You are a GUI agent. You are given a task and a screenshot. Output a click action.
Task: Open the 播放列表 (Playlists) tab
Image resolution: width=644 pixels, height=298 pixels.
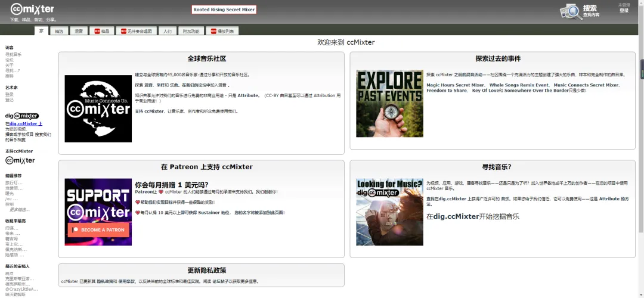coord(223,31)
